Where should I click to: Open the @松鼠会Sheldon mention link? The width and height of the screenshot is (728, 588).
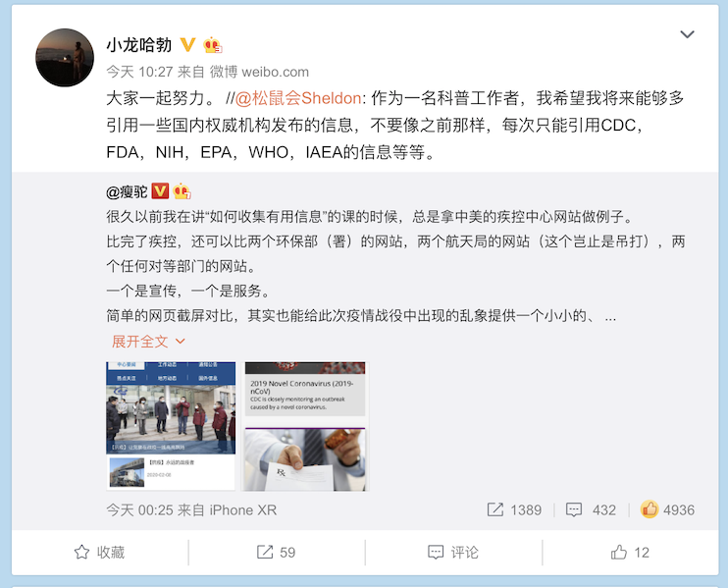click(x=298, y=98)
